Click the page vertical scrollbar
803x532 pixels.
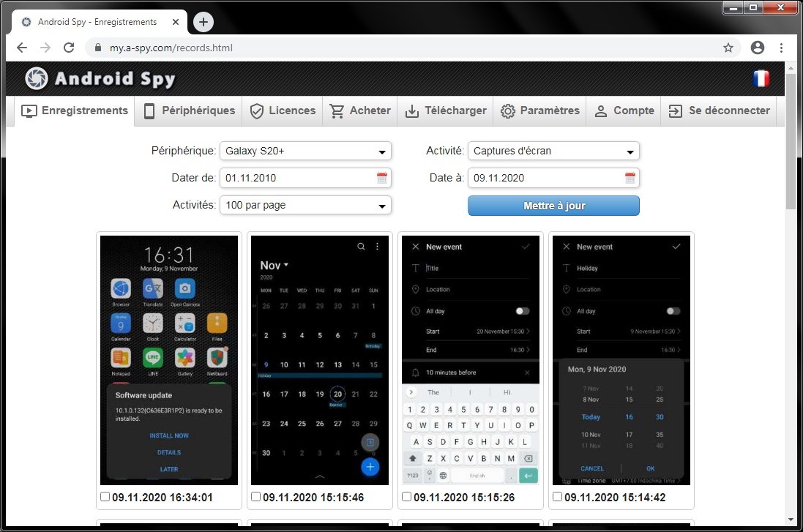(791, 141)
